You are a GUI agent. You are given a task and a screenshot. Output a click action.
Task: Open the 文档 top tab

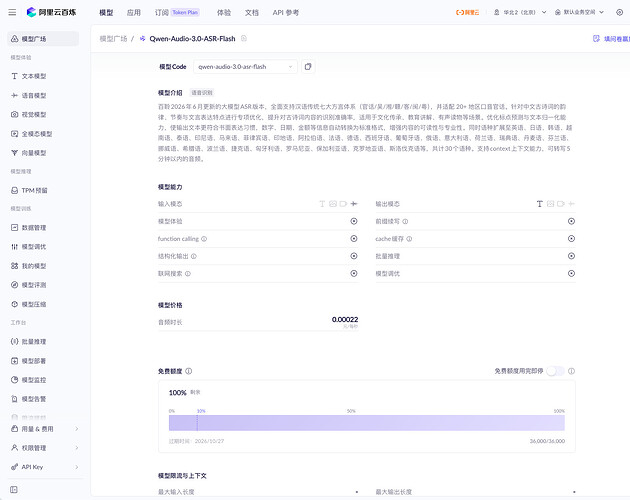(252, 13)
